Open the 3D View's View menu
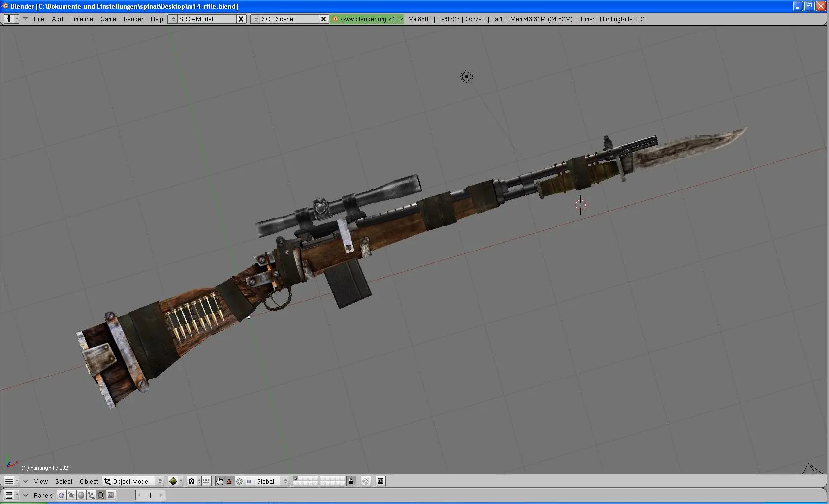 point(41,481)
